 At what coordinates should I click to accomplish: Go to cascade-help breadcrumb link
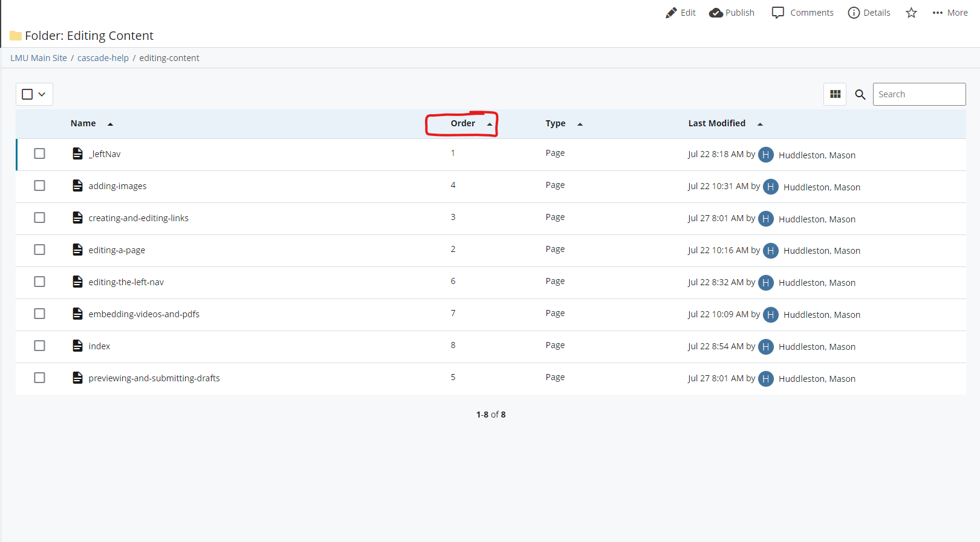point(103,58)
